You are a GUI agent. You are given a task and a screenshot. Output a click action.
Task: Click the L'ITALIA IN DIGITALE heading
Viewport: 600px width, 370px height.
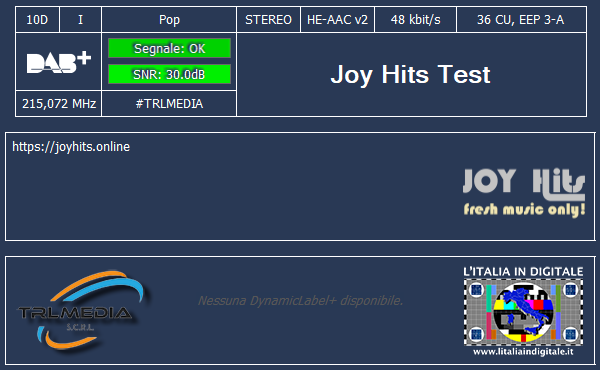pos(523,272)
